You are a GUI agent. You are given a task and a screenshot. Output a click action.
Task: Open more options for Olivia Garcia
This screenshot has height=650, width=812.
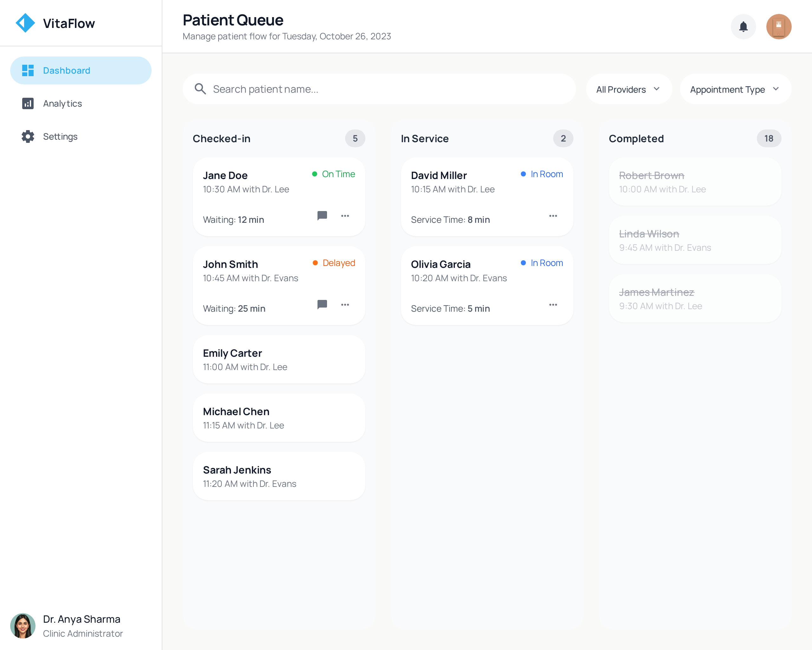coord(553,304)
